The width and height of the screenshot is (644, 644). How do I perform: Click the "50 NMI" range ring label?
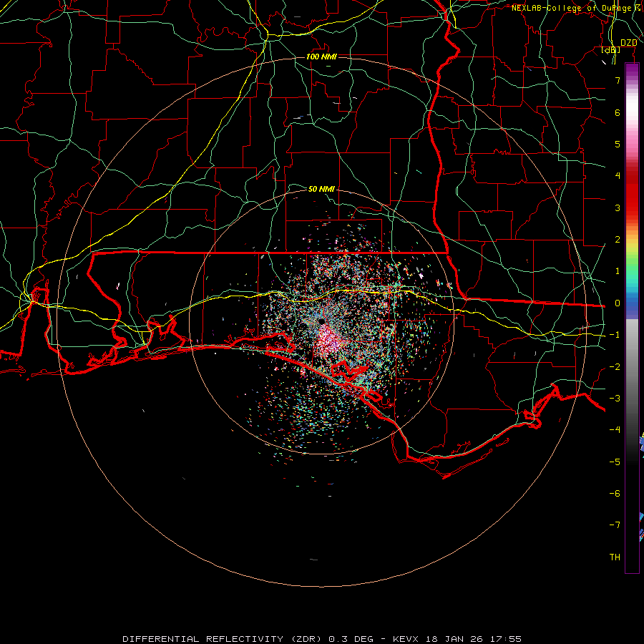(321, 189)
